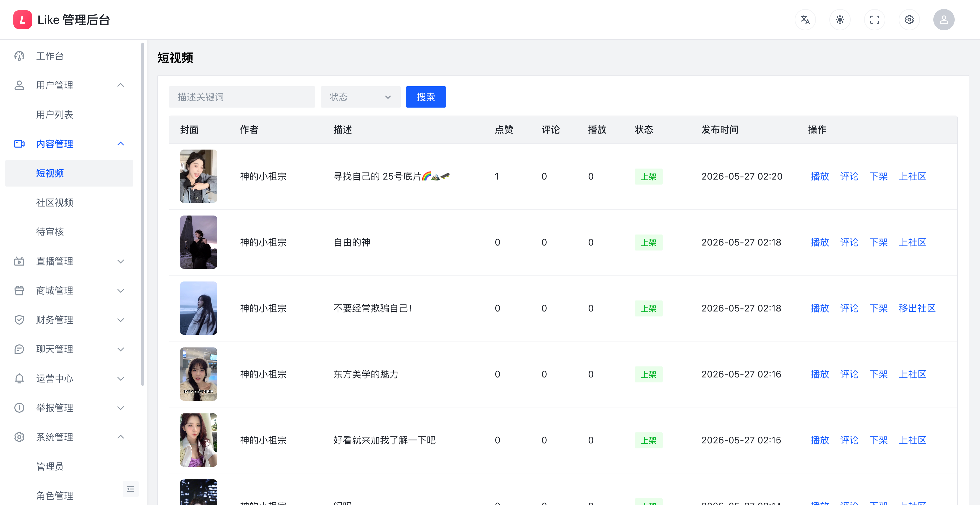Screen dimensions: 980x505
Task: Click the 直播管理 live TV icon
Action: click(19, 261)
